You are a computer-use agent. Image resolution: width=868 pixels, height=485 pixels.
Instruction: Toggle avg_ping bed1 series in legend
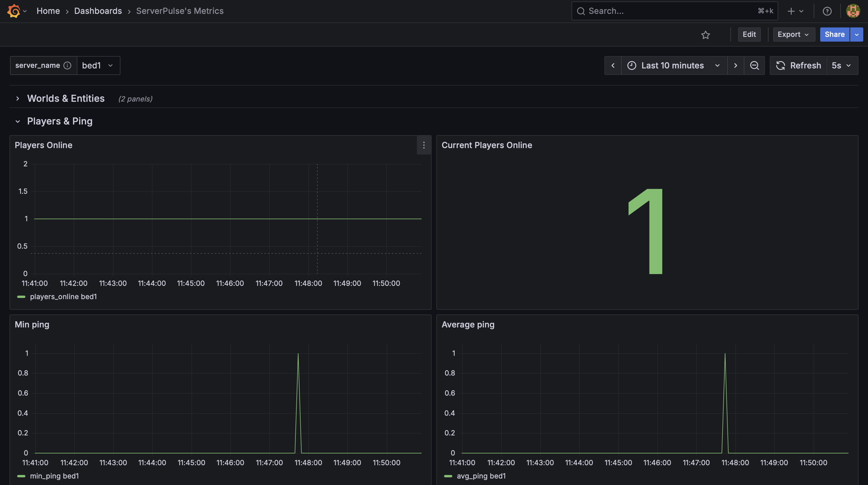click(x=481, y=476)
